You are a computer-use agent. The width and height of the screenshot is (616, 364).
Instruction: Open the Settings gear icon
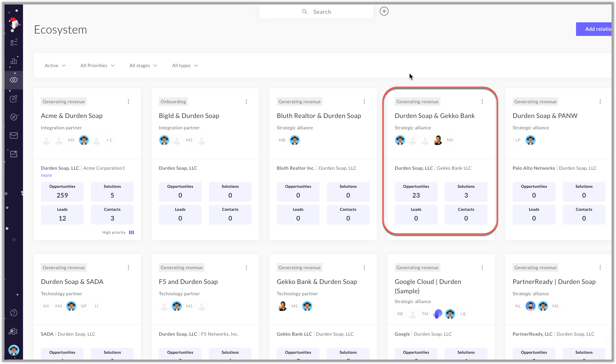click(13, 331)
